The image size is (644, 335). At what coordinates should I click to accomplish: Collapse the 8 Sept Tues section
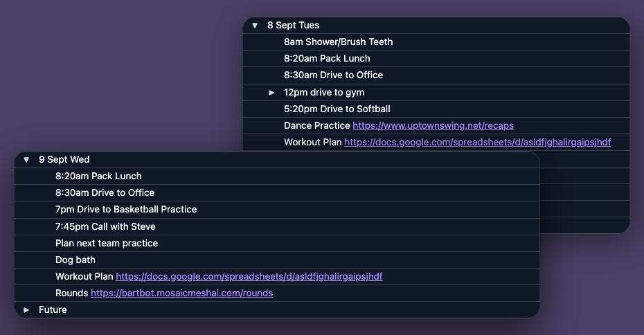(255, 26)
